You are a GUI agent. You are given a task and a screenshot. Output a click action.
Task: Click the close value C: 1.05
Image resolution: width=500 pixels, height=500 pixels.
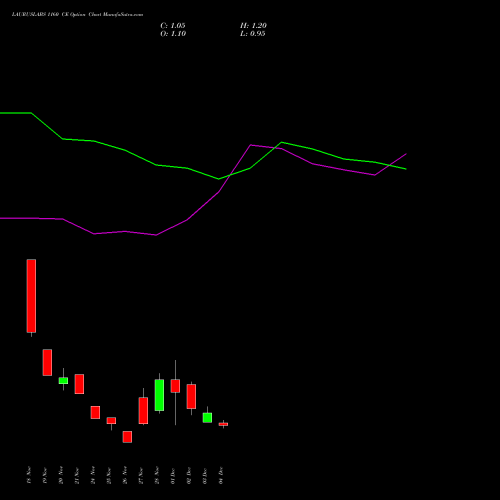(x=173, y=26)
